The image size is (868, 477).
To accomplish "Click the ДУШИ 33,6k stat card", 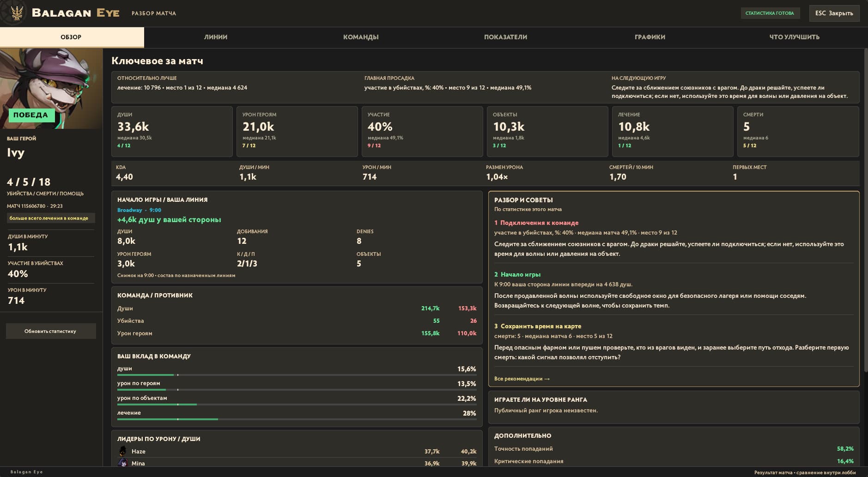I will pyautogui.click(x=172, y=132).
